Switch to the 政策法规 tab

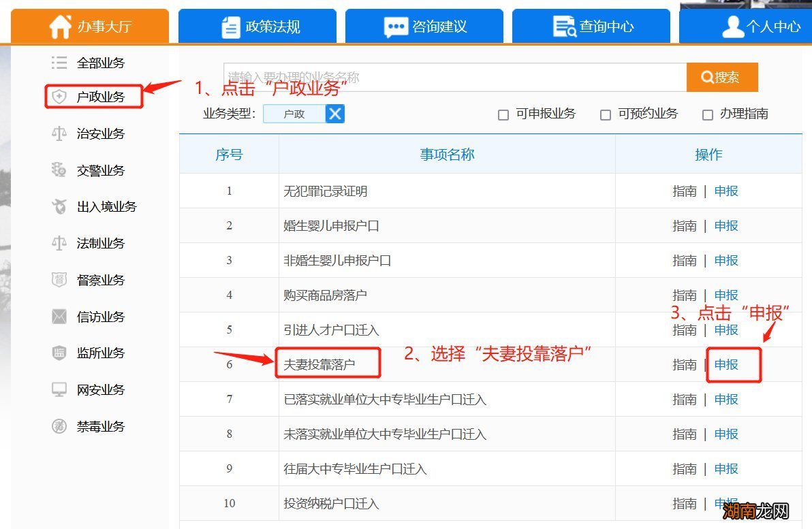click(x=257, y=25)
